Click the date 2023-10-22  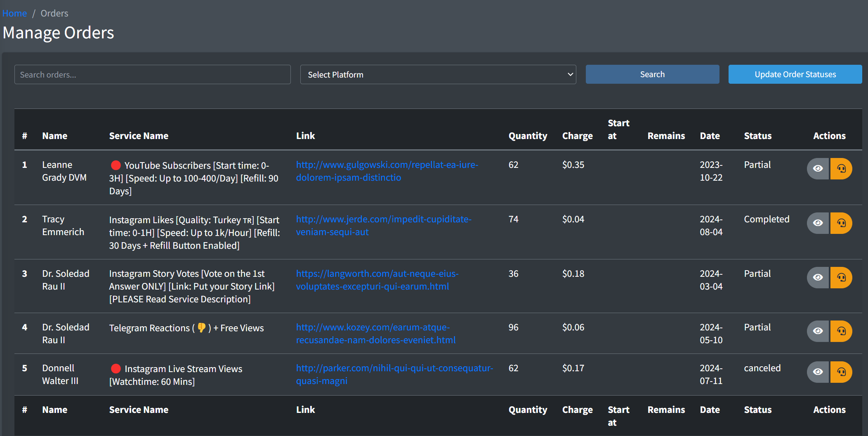point(711,171)
